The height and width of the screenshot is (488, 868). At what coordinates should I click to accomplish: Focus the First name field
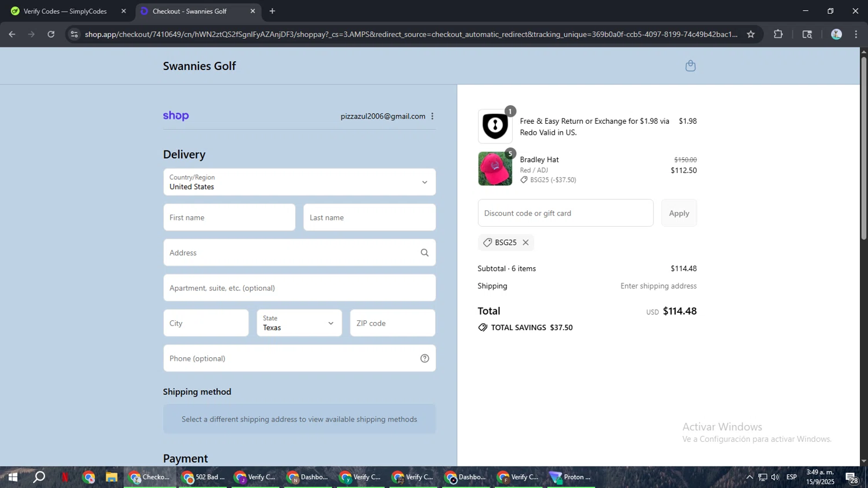[x=229, y=217]
